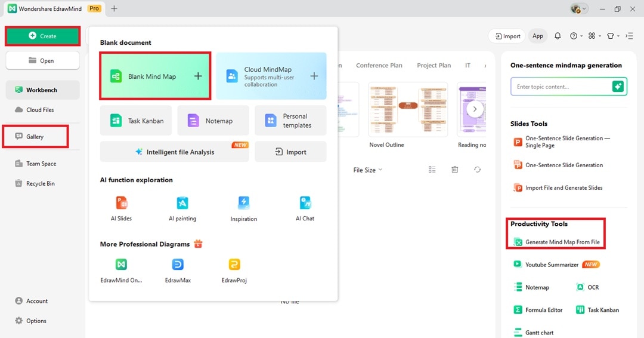Open the Workbench section
The height and width of the screenshot is (338, 644).
pyautogui.click(x=43, y=90)
